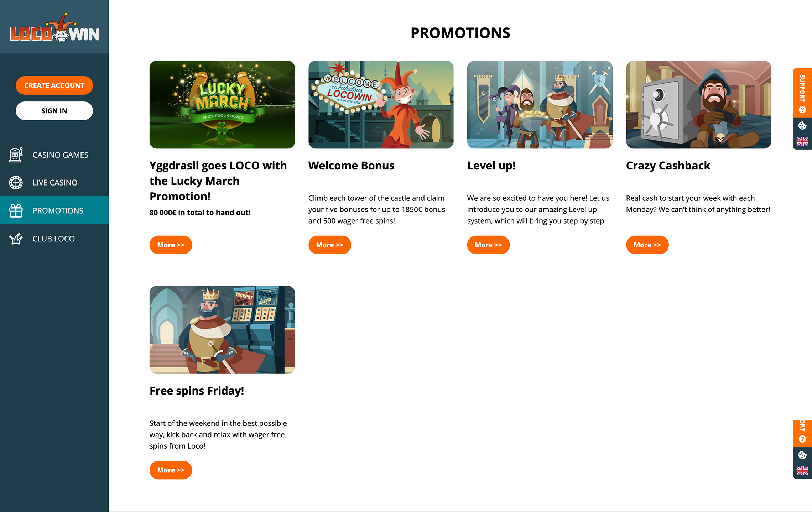
Task: Change language via top UK flag icon
Action: [x=802, y=141]
